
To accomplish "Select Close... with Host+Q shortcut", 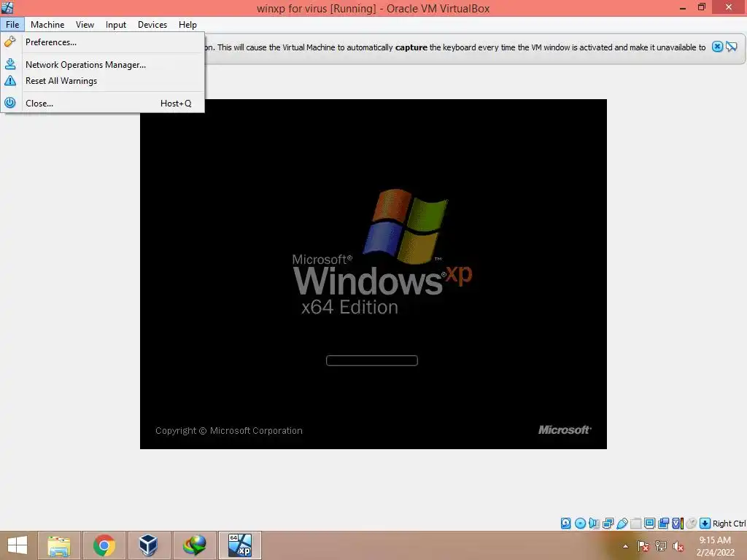I will tap(103, 103).
